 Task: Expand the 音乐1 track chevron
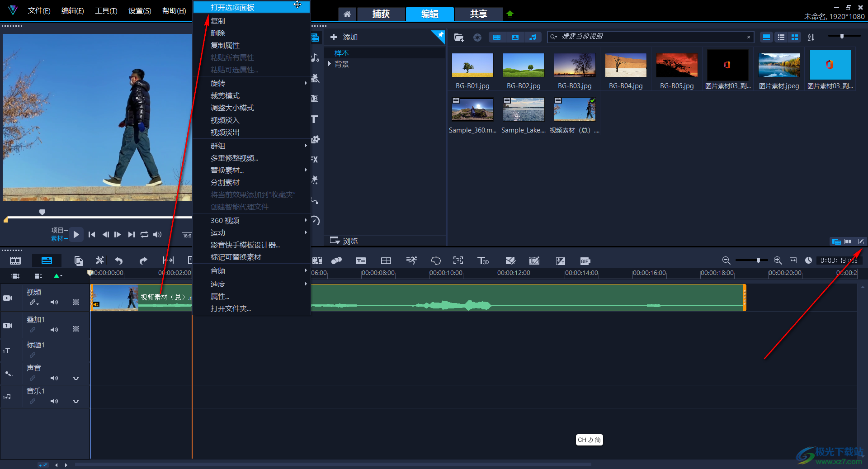[76, 402]
